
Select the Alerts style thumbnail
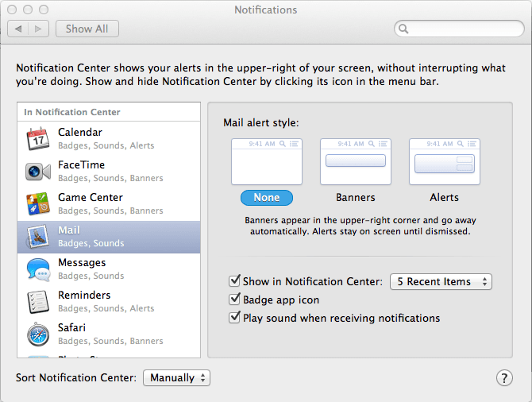(x=445, y=161)
